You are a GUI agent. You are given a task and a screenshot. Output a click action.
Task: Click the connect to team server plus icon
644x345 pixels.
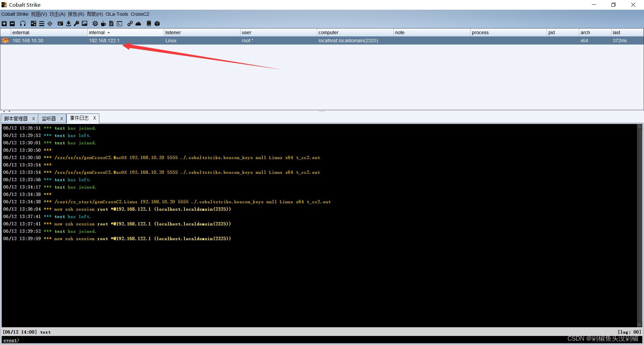click(4, 23)
